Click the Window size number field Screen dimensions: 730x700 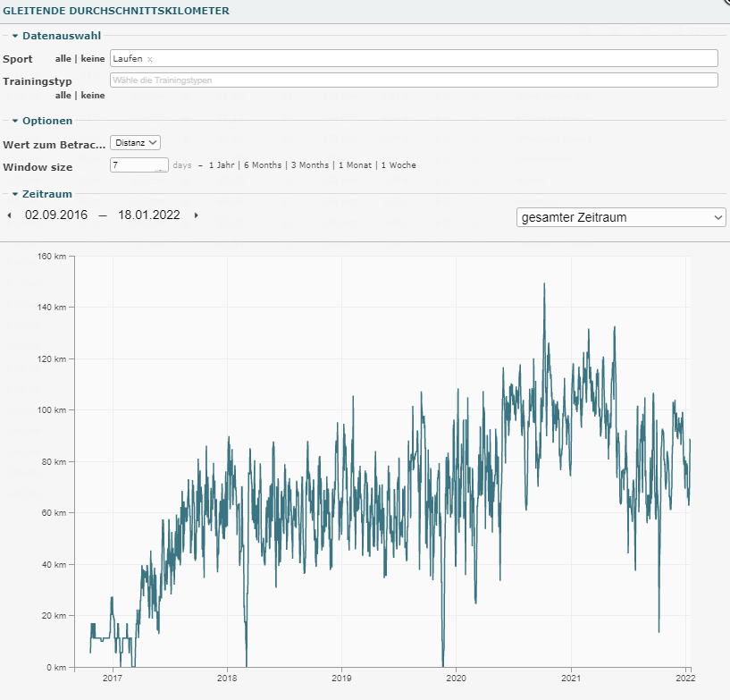point(134,165)
